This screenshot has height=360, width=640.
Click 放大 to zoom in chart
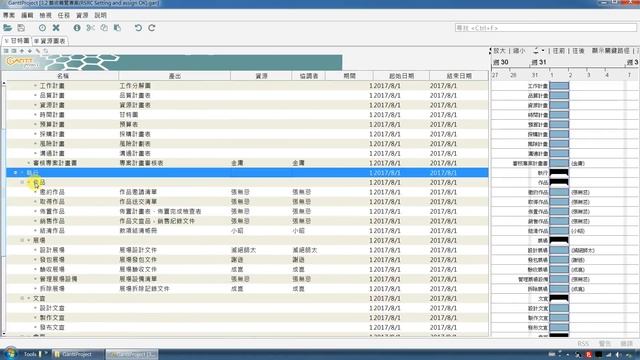[499, 51]
